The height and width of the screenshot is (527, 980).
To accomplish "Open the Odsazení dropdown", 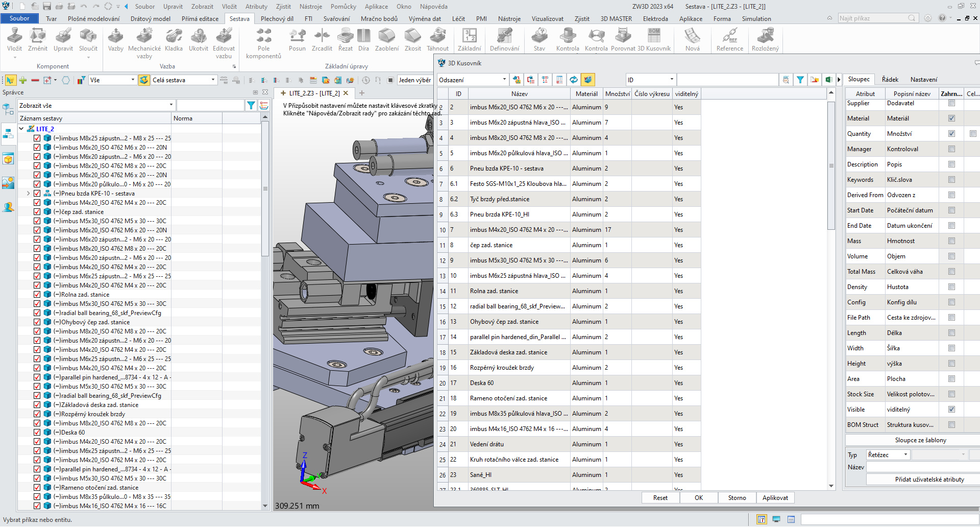I will [x=503, y=80].
